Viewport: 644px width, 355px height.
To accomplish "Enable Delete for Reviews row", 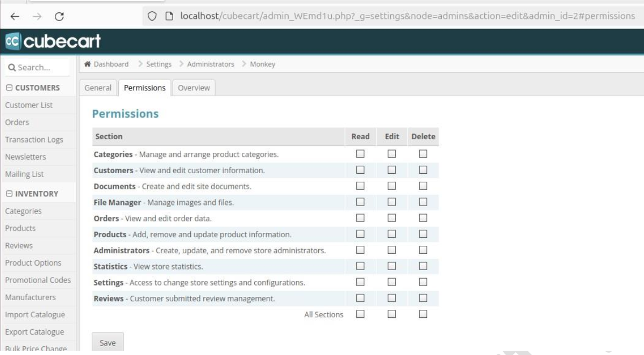I will (x=423, y=298).
